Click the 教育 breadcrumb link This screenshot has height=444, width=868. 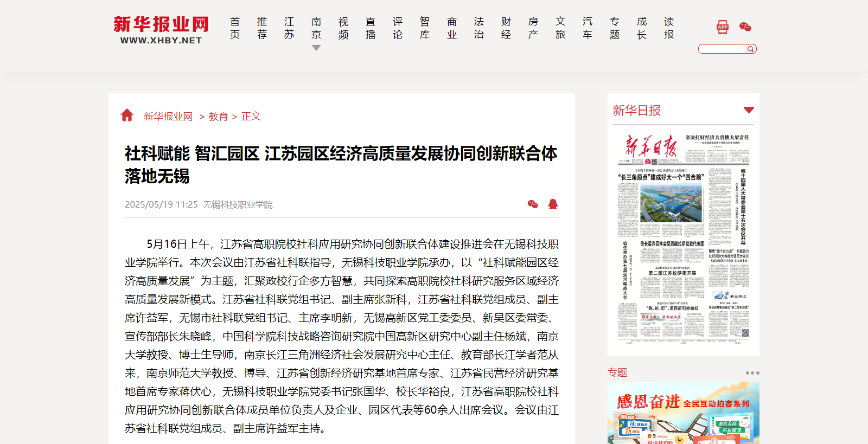pyautogui.click(x=218, y=117)
